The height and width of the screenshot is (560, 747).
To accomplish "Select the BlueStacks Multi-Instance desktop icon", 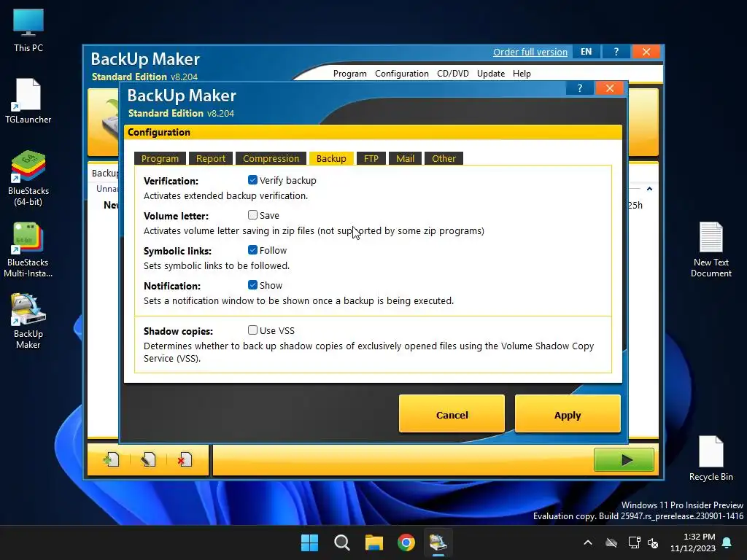I will pos(28,249).
